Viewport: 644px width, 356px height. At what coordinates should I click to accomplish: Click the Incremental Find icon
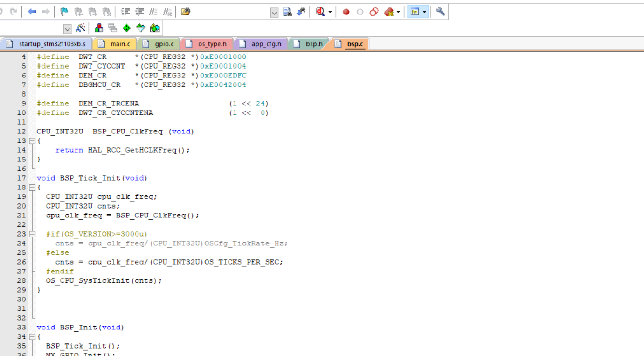301,12
